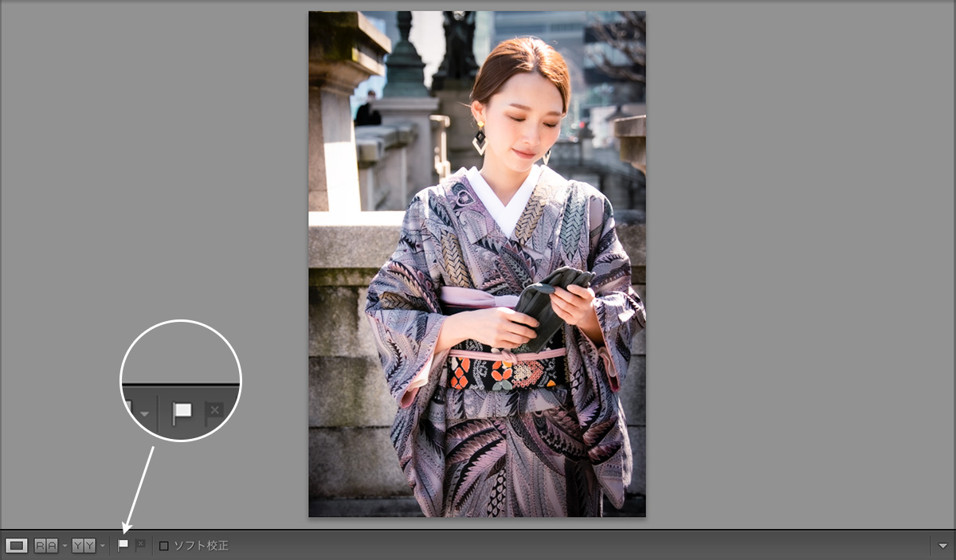Image resolution: width=956 pixels, height=560 pixels.
Task: Click the rejected flag icon beside the pick flag
Action: (139, 545)
